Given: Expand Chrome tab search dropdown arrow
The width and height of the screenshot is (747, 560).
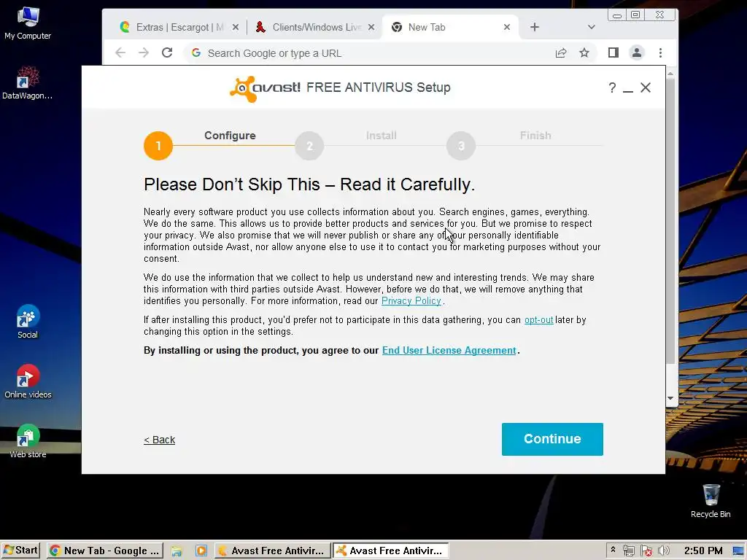Looking at the screenshot, I should 591,27.
